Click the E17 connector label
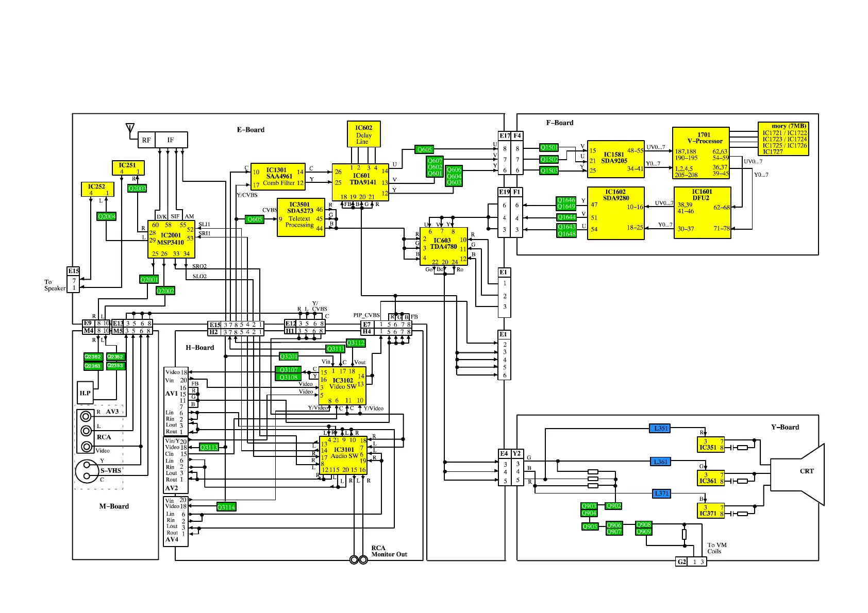The height and width of the screenshot is (613, 868). pos(505,136)
